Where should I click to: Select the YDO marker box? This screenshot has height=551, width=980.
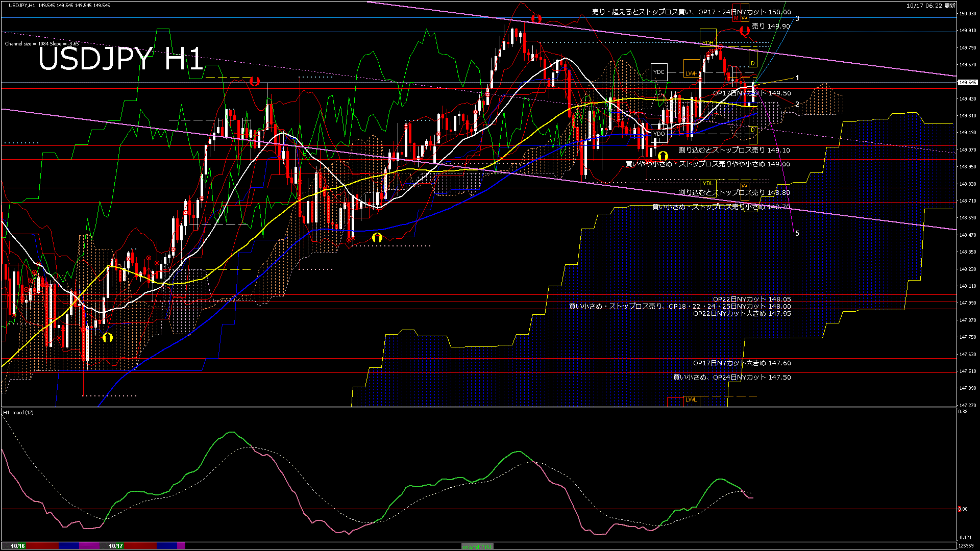coord(659,134)
